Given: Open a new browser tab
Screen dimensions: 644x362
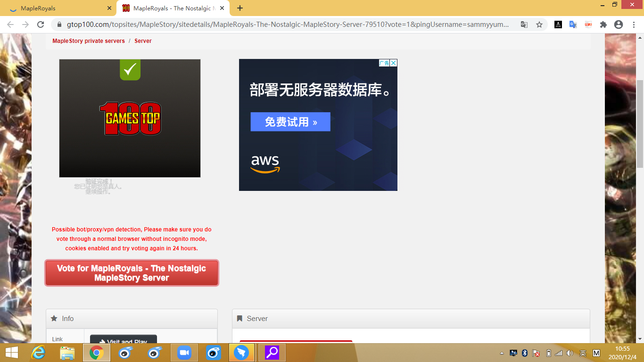Looking at the screenshot, I should point(240,8).
